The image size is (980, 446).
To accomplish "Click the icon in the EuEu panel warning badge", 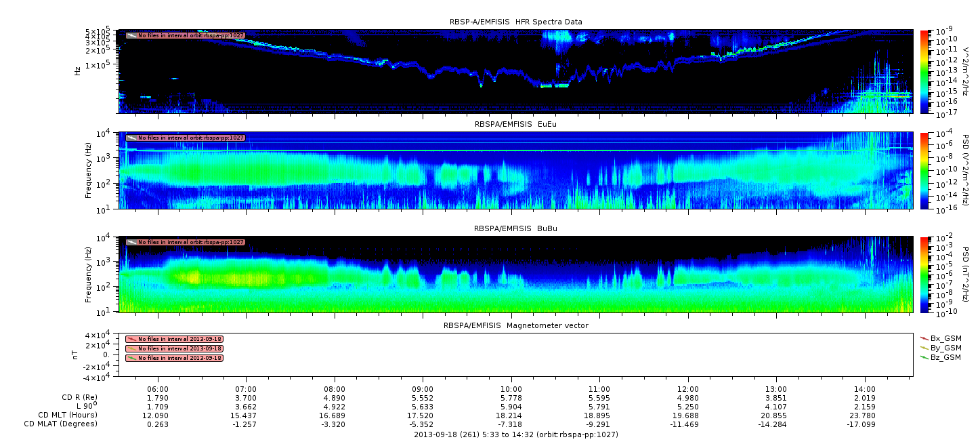I will (131, 138).
